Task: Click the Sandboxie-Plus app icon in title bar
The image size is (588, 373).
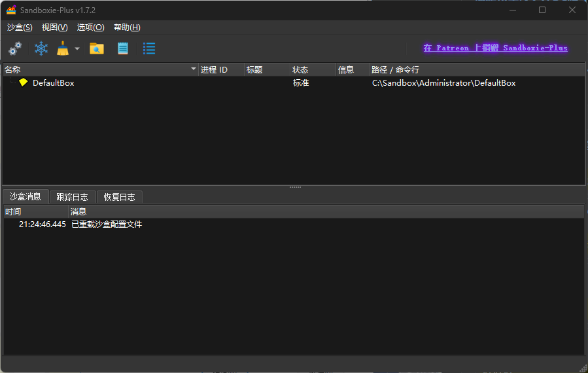Action: (11, 10)
